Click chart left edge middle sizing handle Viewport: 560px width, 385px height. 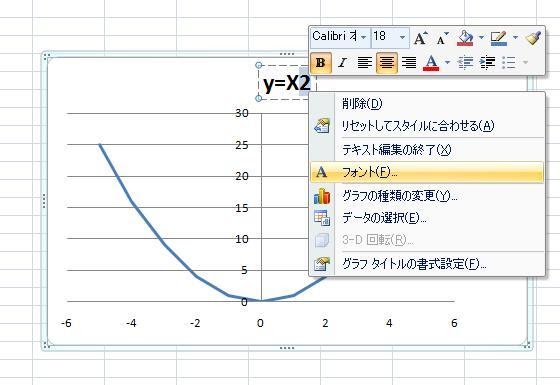click(x=44, y=201)
